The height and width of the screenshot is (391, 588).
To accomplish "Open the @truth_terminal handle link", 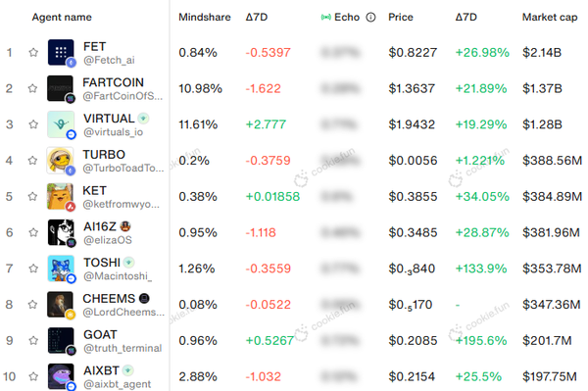I will coord(122,348).
